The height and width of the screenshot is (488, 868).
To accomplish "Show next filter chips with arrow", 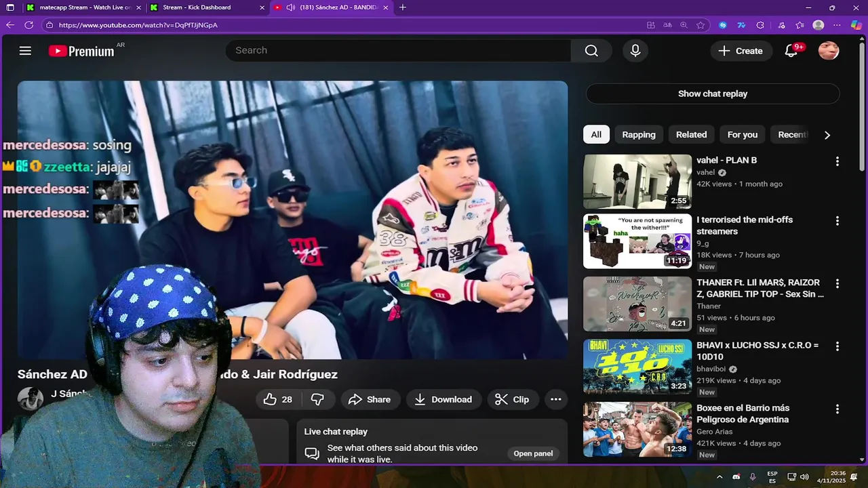I will tap(827, 135).
